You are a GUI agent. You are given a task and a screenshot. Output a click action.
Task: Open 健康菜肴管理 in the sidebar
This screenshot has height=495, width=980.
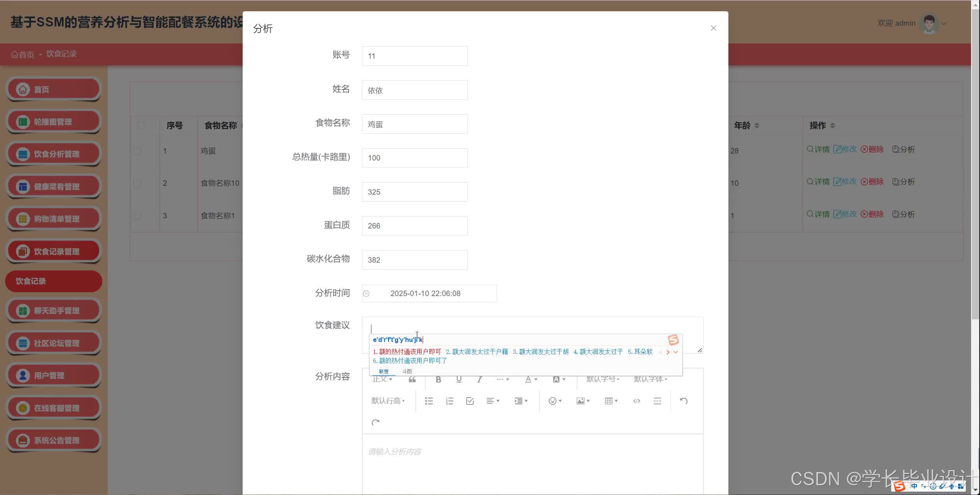pos(54,186)
